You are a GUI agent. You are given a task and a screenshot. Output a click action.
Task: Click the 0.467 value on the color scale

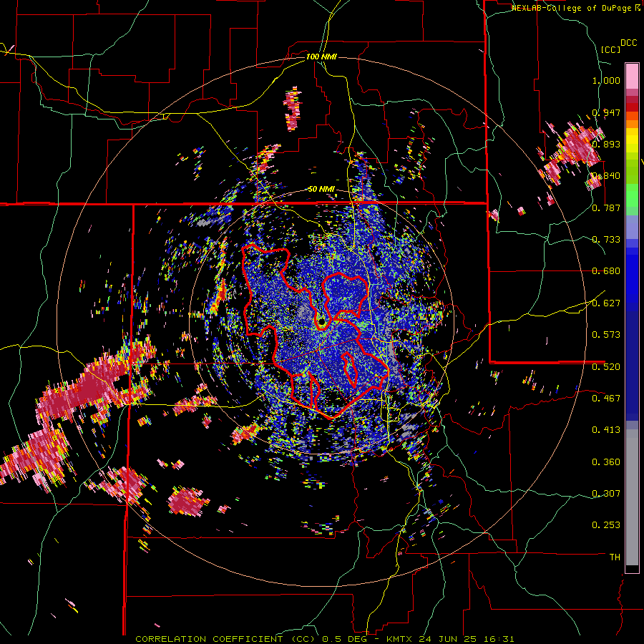tap(606, 399)
